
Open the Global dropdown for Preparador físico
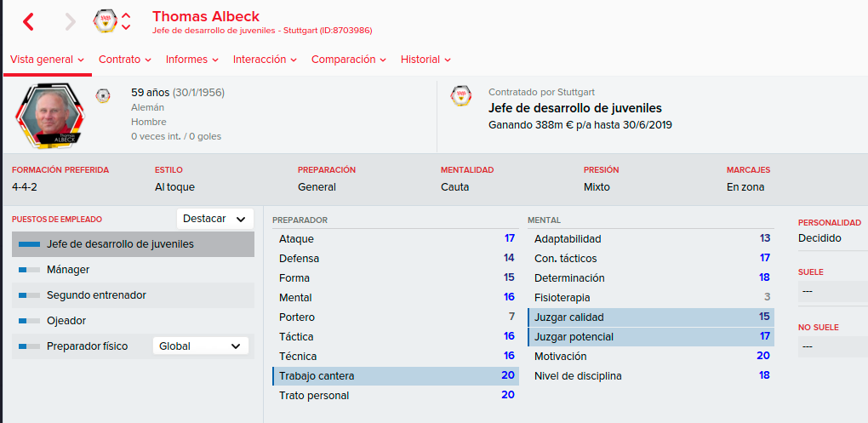(x=200, y=346)
